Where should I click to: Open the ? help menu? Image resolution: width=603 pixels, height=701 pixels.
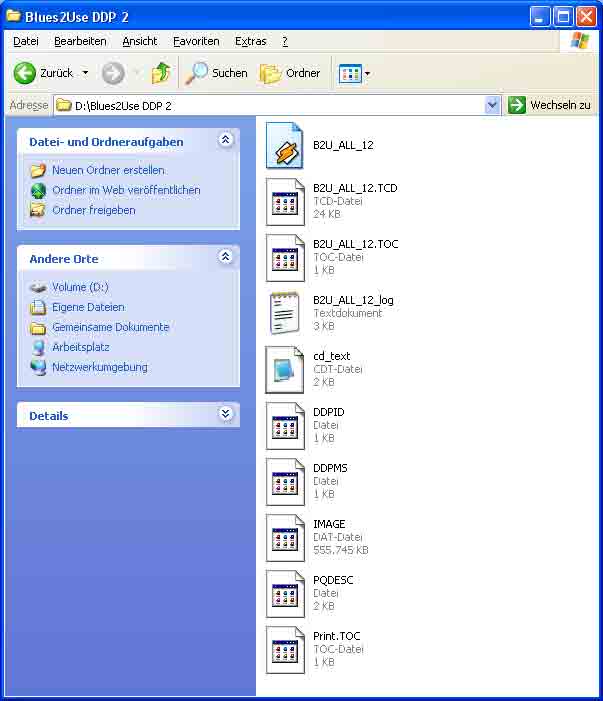(285, 41)
